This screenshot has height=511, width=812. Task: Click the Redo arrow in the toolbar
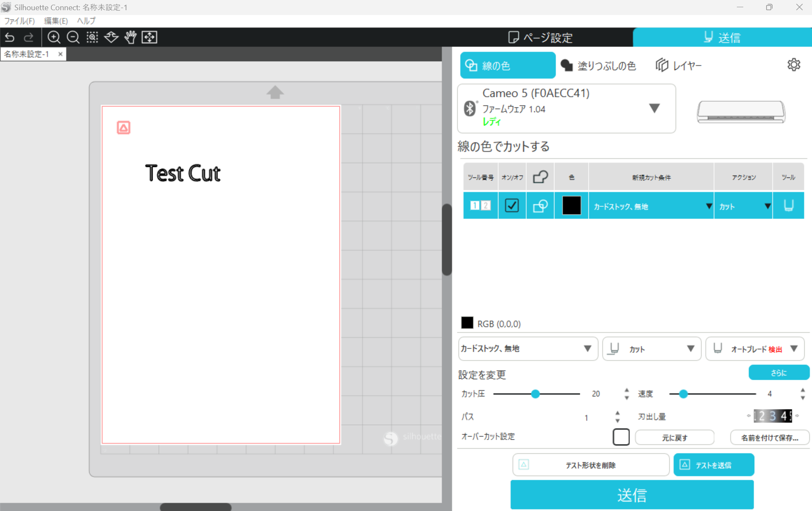click(x=28, y=37)
